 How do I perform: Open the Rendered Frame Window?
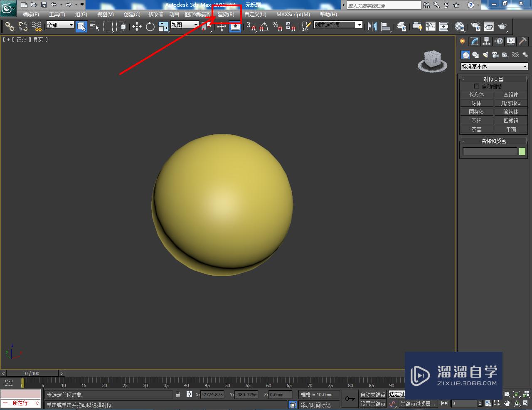click(489, 27)
